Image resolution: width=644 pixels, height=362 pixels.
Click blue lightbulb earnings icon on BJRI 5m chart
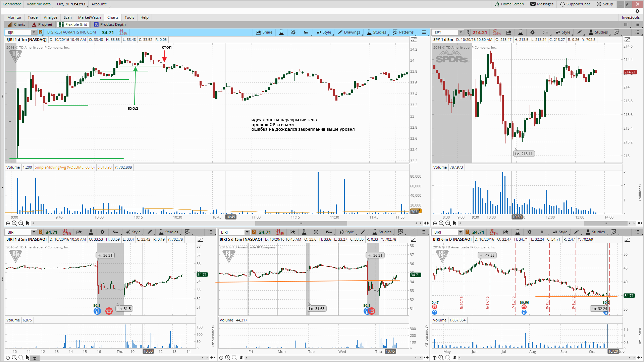click(97, 311)
